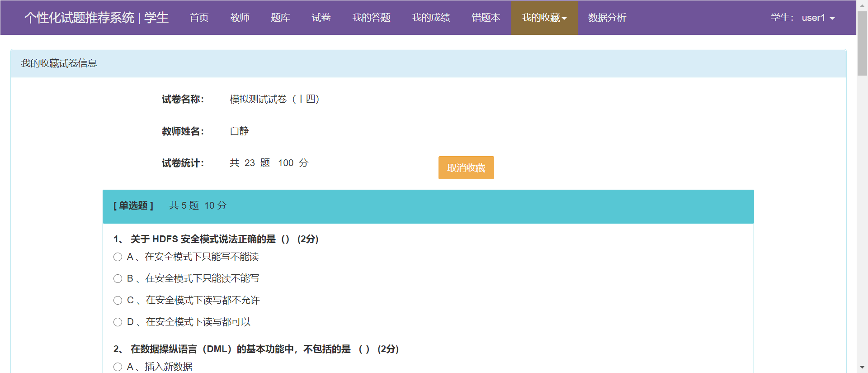Open the 错题本 page
The width and height of the screenshot is (868, 373).
(x=486, y=18)
